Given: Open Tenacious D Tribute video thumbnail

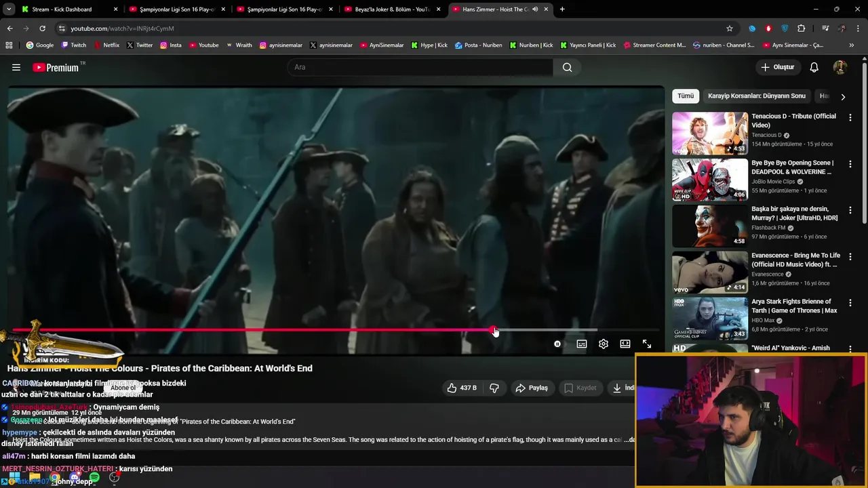Looking at the screenshot, I should coord(710,134).
